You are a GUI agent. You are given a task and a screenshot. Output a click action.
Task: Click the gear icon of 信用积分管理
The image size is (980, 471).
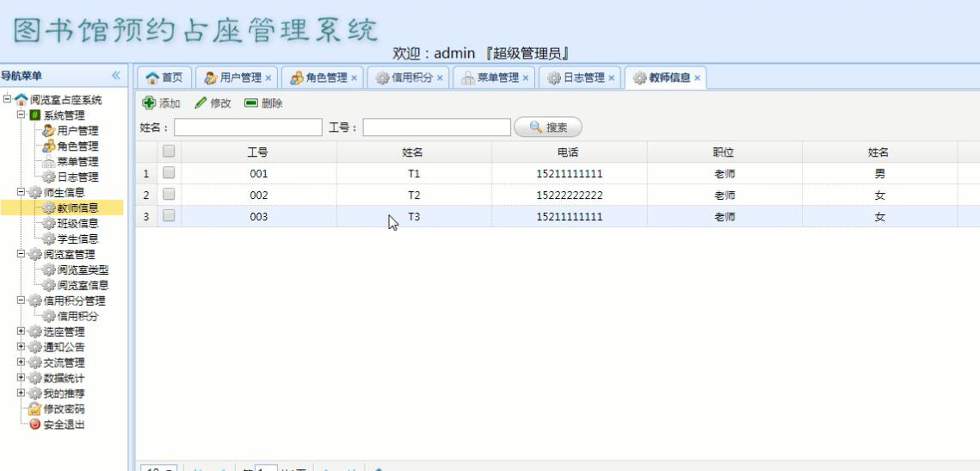pos(35,301)
